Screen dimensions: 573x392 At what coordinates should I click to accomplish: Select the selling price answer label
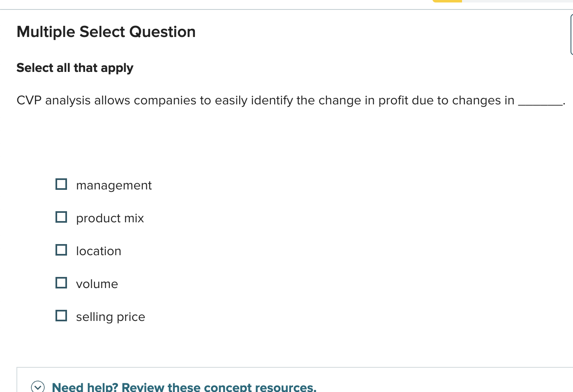[x=110, y=317]
